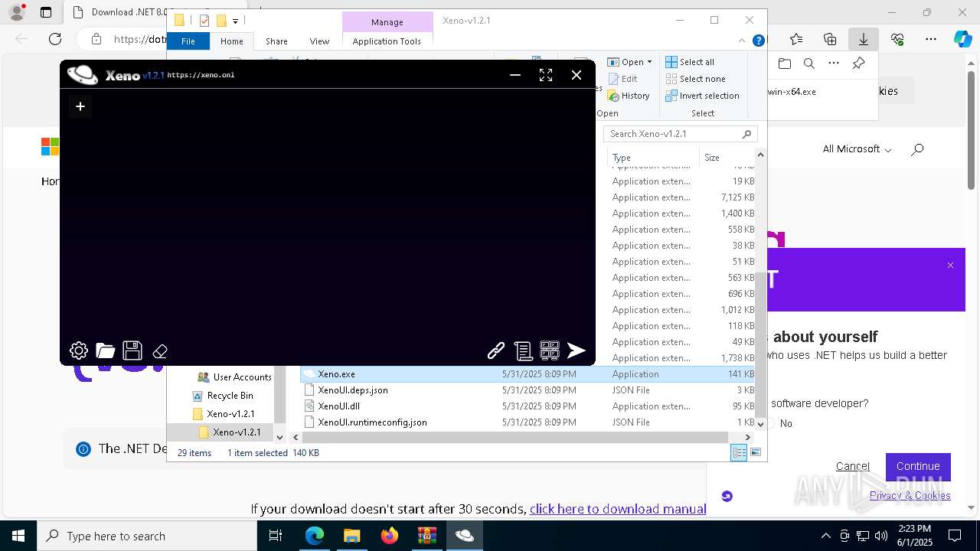This screenshot has height=551, width=980.
Task: Click here to download manually link
Action: (618, 509)
